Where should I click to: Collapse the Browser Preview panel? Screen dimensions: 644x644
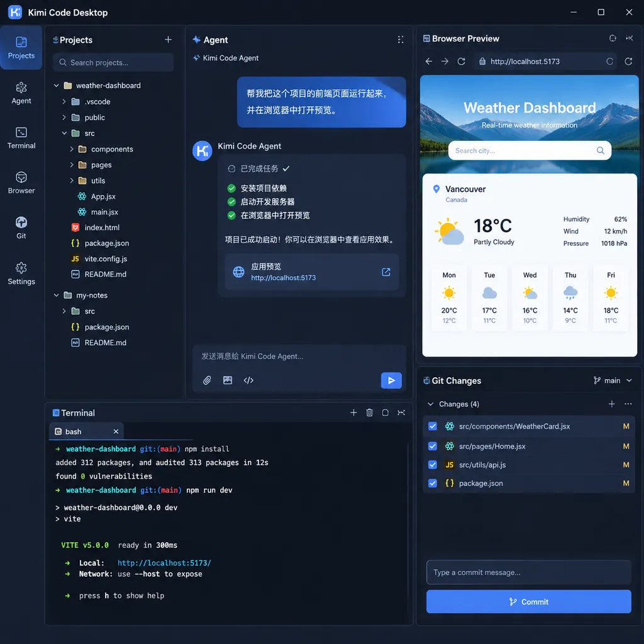point(629,38)
